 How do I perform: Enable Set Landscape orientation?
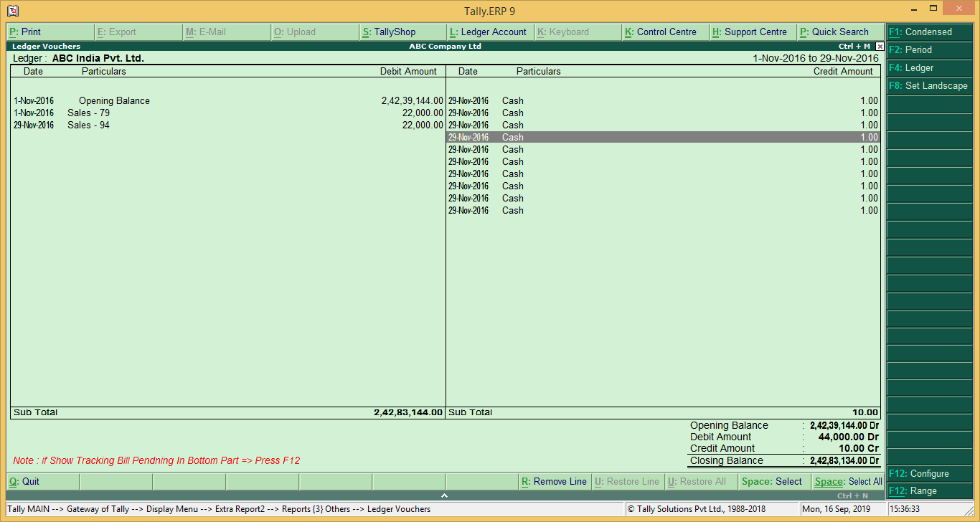tap(929, 85)
